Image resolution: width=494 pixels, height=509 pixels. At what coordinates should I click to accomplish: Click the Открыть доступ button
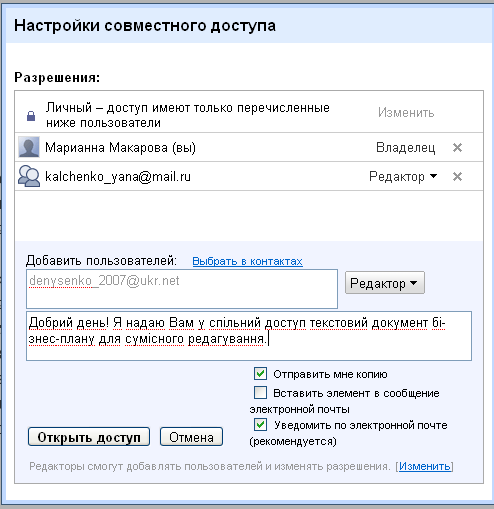coord(89,437)
